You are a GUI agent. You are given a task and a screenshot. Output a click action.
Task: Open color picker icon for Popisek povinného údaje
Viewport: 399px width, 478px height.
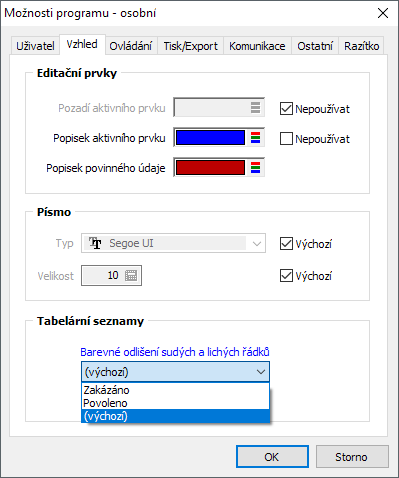coord(255,167)
